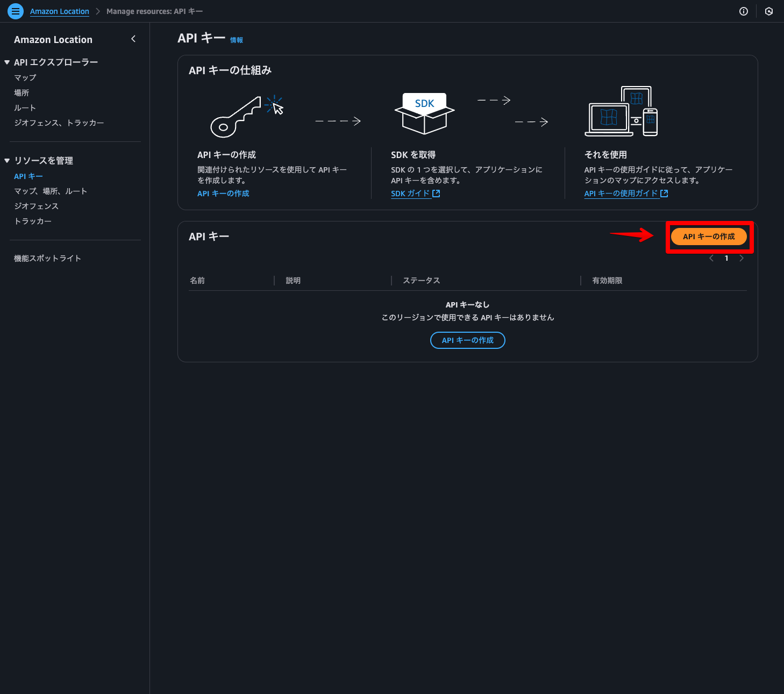Open 場所 in the sidebar
The image size is (784, 694).
22,93
